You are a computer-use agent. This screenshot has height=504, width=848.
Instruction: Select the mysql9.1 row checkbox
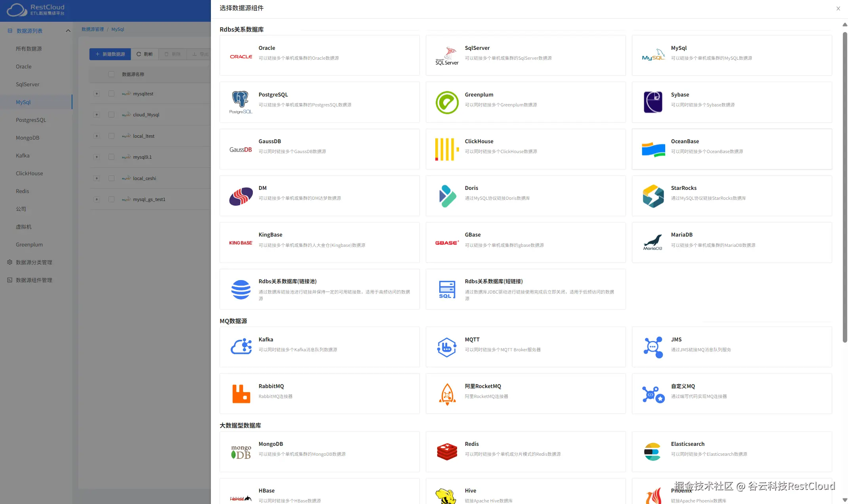111,157
